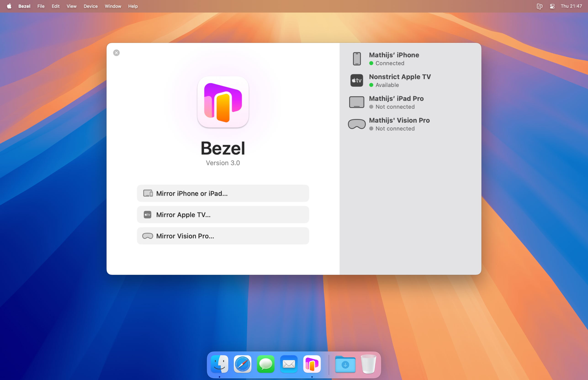
Task: Open Messages app in the Dock
Action: click(266, 364)
